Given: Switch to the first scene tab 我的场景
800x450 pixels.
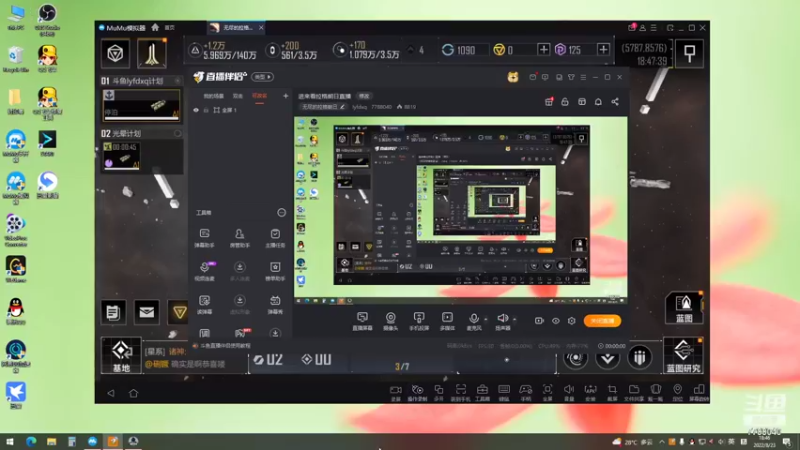Looking at the screenshot, I should pyautogui.click(x=214, y=96).
